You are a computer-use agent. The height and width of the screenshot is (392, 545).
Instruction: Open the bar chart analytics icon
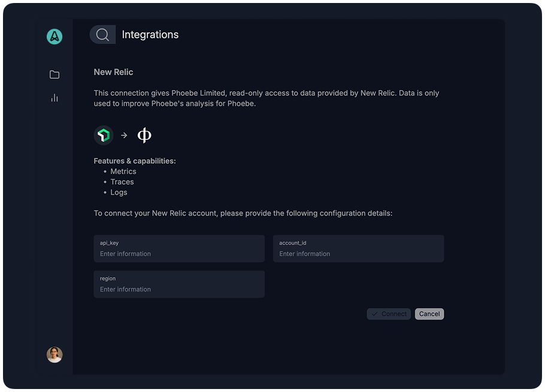tap(54, 98)
